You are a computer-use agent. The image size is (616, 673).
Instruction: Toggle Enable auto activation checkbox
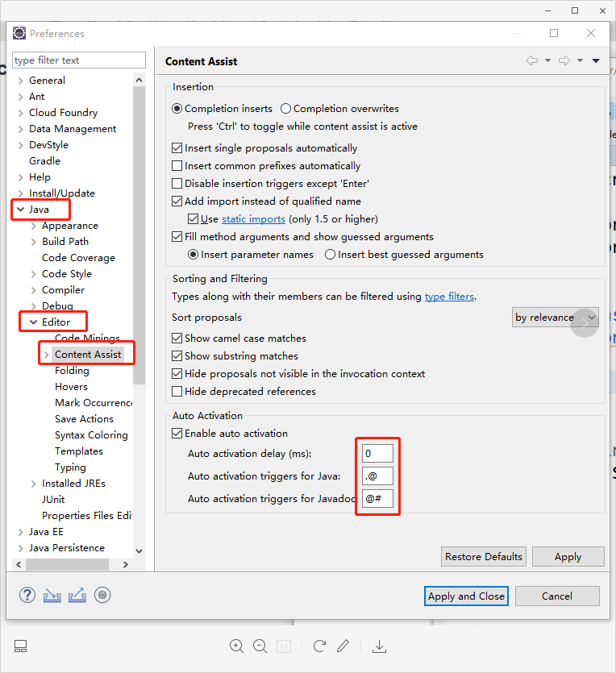177,434
